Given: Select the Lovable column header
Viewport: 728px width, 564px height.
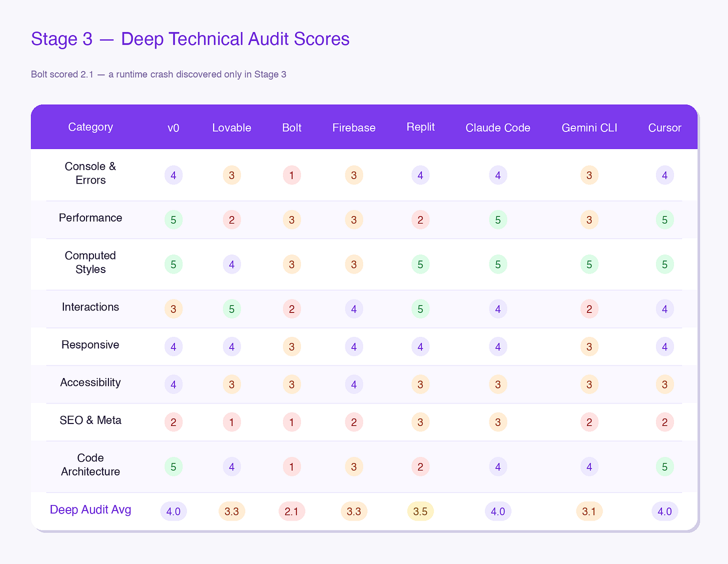Looking at the screenshot, I should coord(231,128).
